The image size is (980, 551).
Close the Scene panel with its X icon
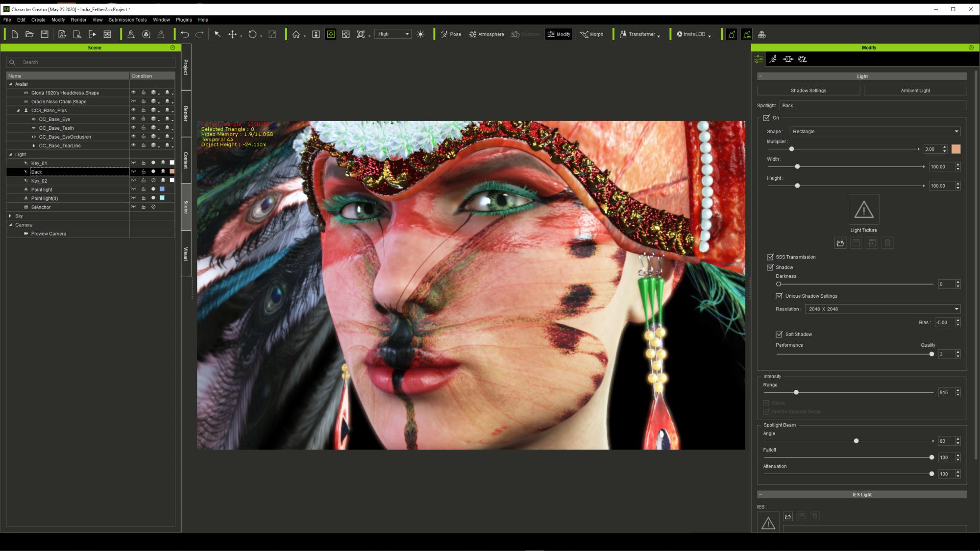click(172, 48)
